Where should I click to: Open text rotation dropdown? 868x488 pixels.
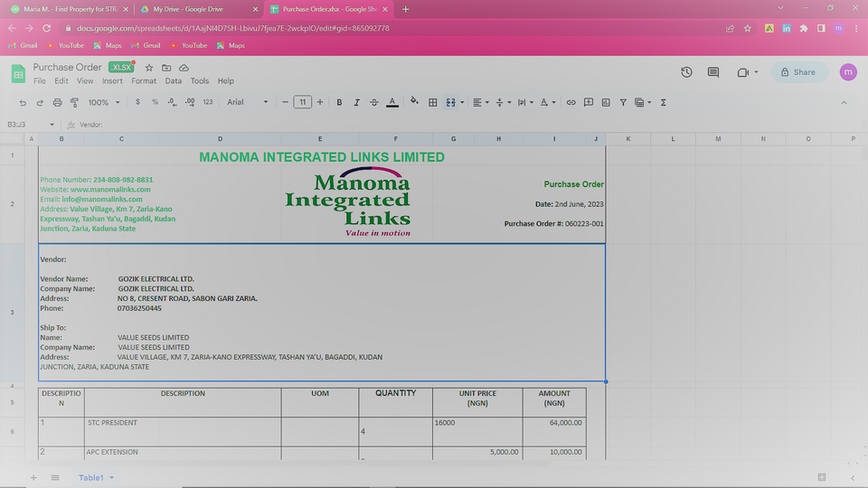(548, 102)
